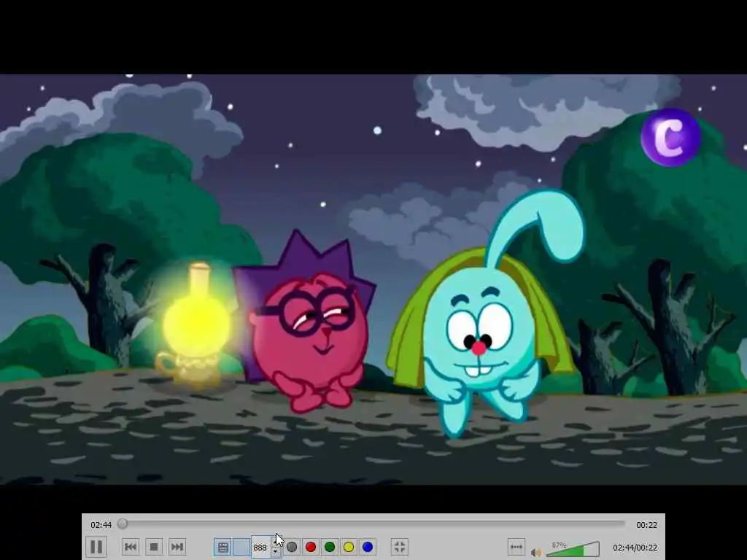
Task: Open the teletext index page button
Action: pyautogui.click(x=223, y=547)
